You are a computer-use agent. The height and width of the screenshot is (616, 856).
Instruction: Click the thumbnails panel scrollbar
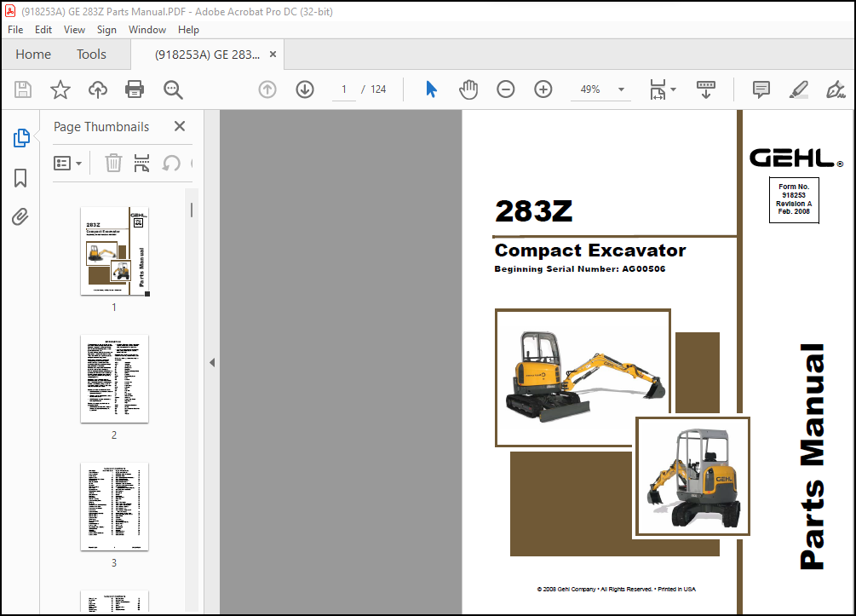coord(191,210)
